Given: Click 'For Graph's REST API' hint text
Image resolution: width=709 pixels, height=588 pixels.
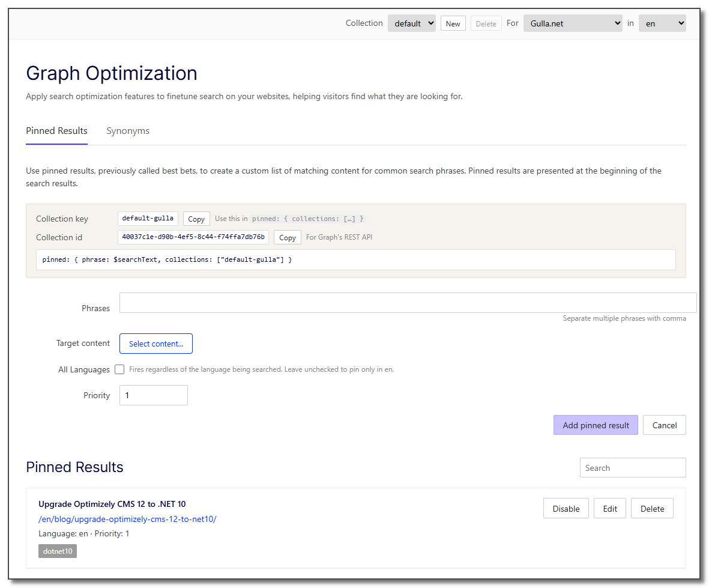Looking at the screenshot, I should [339, 237].
